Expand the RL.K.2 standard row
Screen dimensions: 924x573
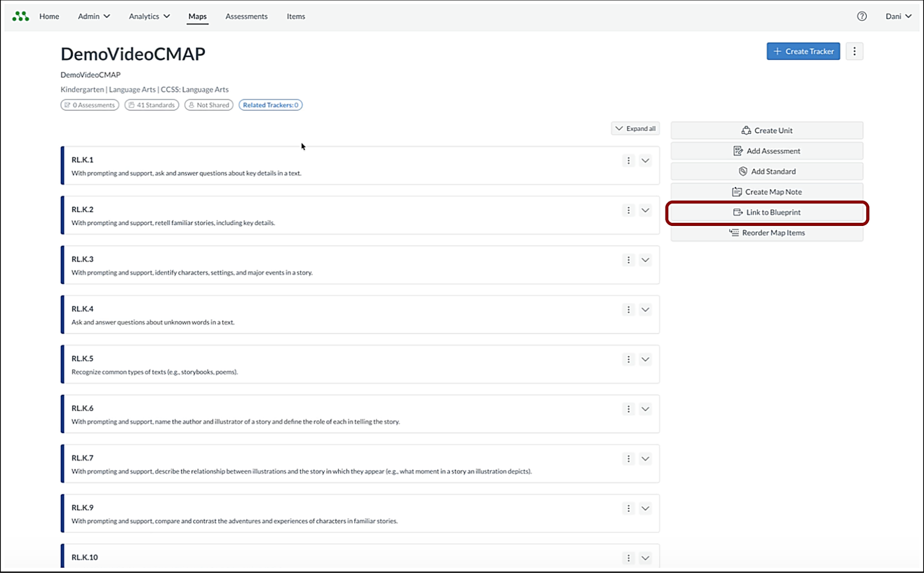point(645,210)
